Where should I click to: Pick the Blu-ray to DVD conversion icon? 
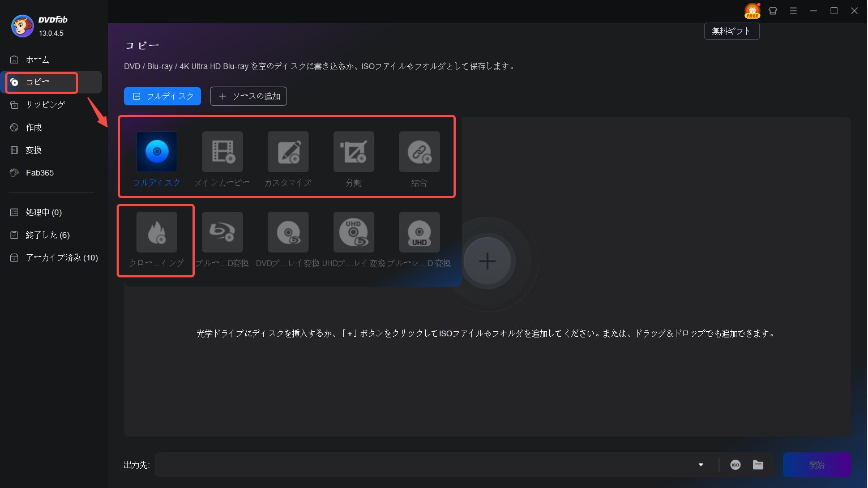click(223, 232)
